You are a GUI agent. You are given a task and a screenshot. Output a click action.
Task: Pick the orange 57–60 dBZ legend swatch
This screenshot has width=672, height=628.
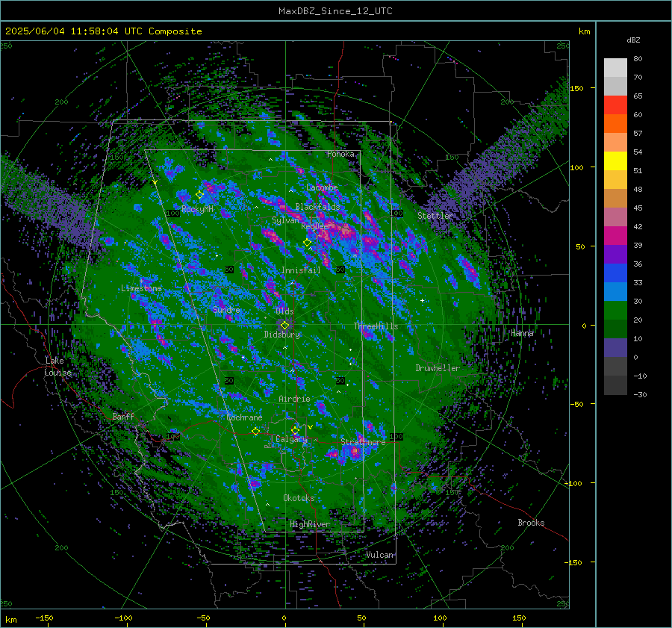click(615, 124)
